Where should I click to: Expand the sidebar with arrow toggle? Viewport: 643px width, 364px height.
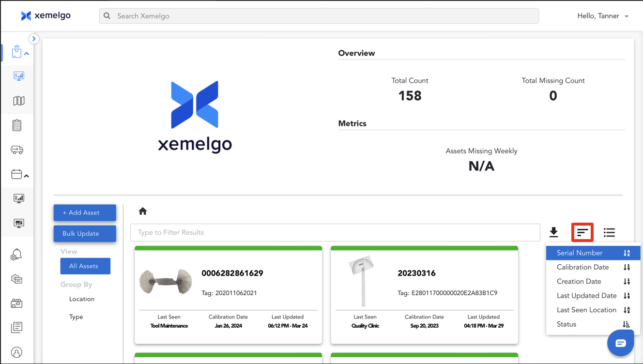[33, 39]
